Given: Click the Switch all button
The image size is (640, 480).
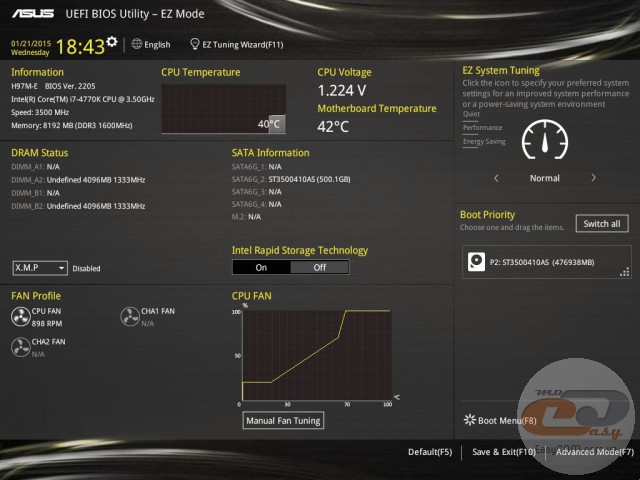Looking at the screenshot, I should (x=602, y=224).
